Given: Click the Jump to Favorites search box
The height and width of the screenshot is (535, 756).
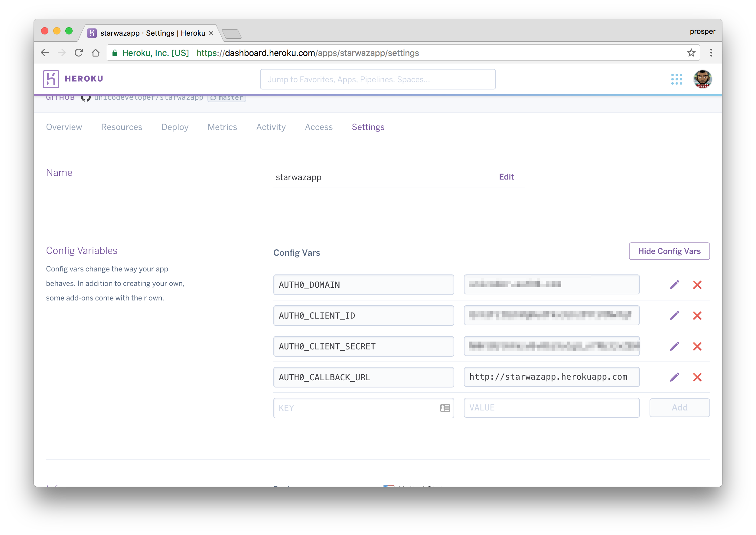Looking at the screenshot, I should coord(378,79).
